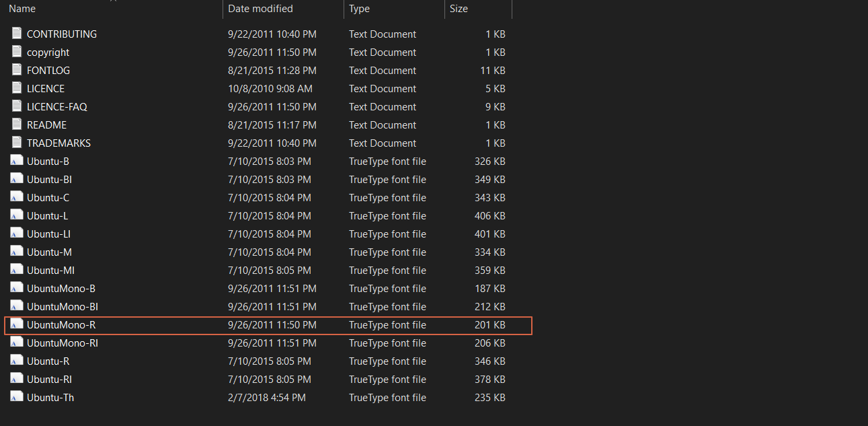Screen dimensions: 868x426
Task: Click the CONTRIBUTING text document icon
Action: pyautogui.click(x=17, y=33)
